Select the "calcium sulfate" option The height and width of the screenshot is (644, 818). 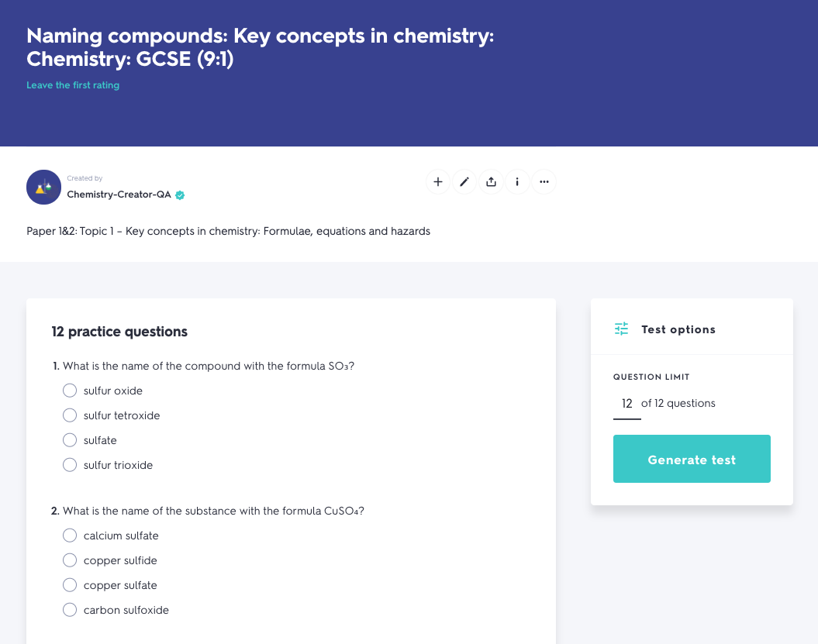tap(69, 535)
